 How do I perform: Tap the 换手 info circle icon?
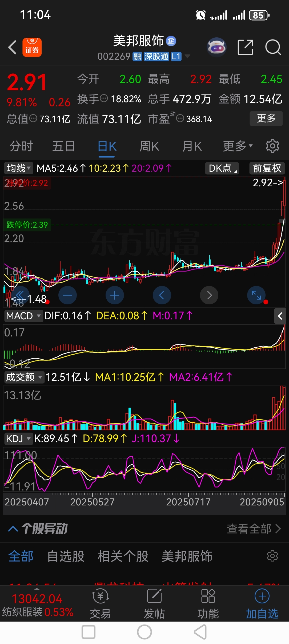(104, 99)
